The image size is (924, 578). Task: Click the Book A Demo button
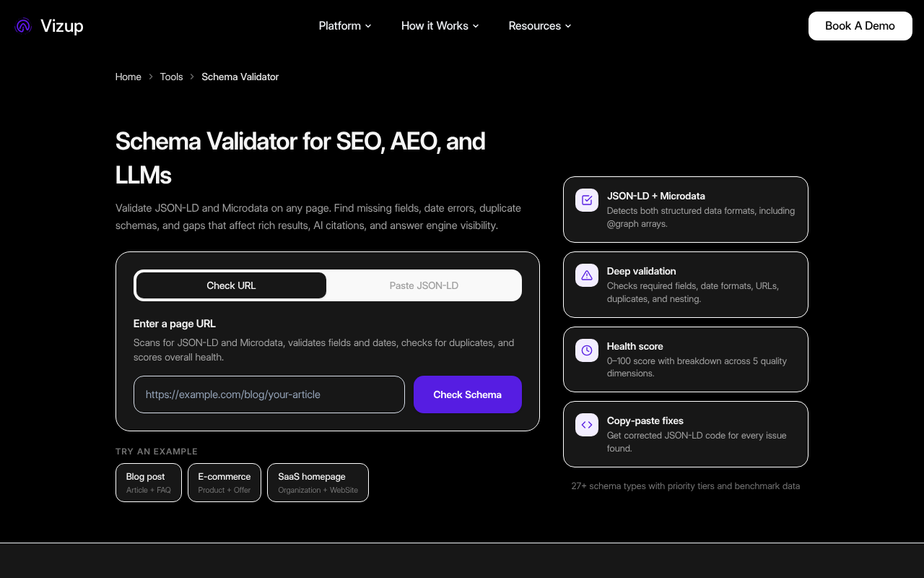tap(860, 25)
